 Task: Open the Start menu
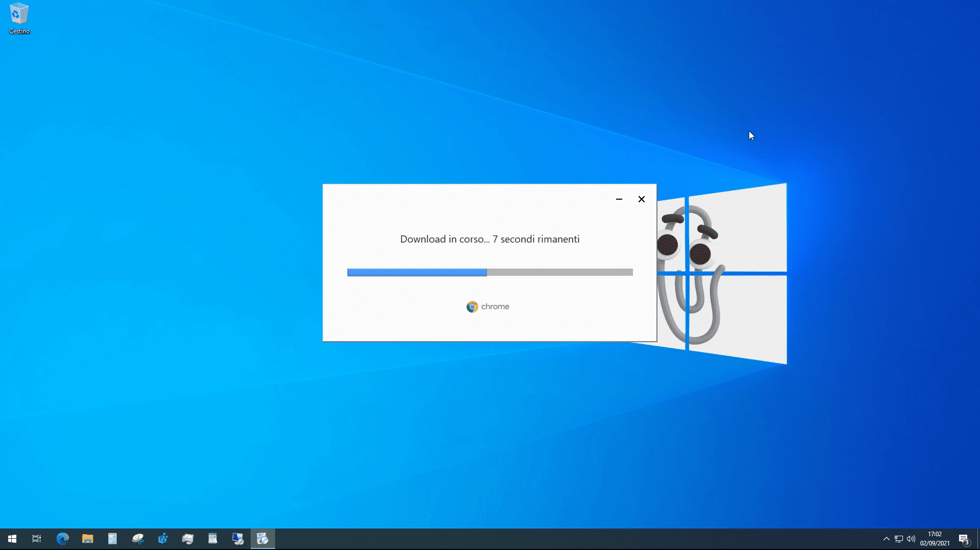point(12,539)
